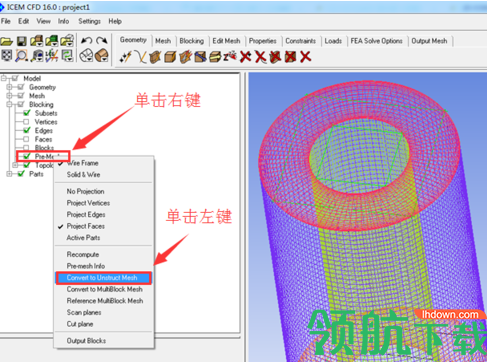Enable the Vertices checkbox

pyautogui.click(x=26, y=122)
